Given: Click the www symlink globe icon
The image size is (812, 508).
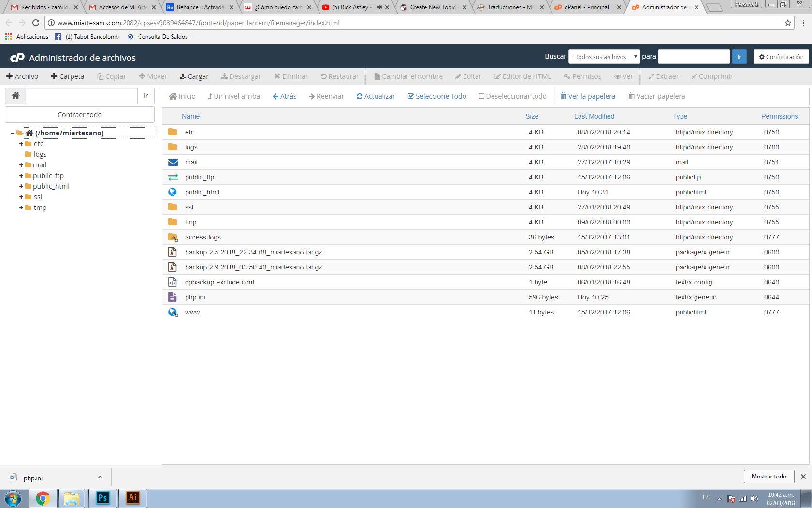Looking at the screenshot, I should 173,312.
